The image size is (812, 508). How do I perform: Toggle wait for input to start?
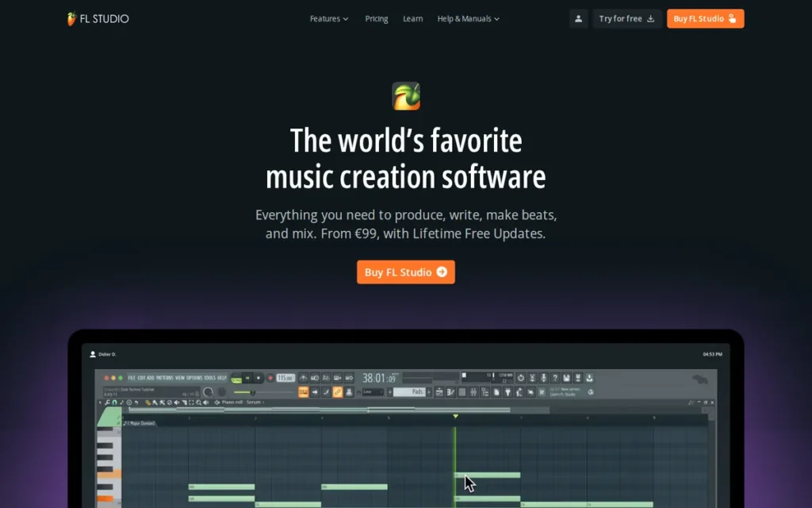point(315,377)
